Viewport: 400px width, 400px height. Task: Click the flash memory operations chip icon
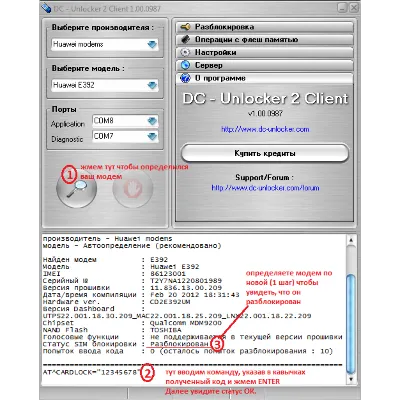tap(185, 40)
